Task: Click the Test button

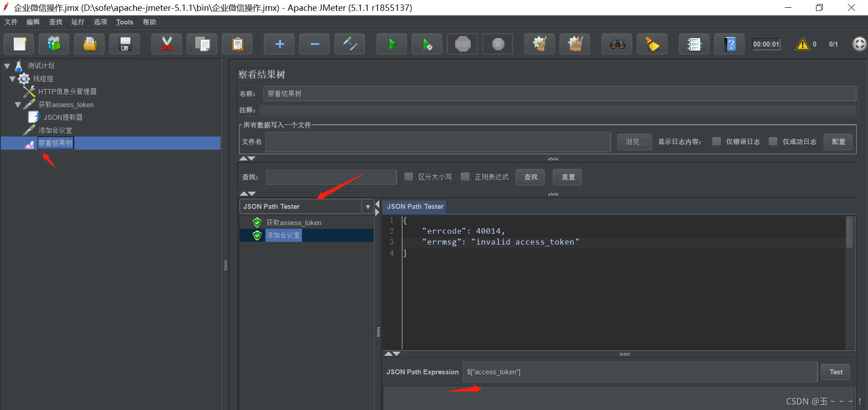Action: [x=835, y=372]
